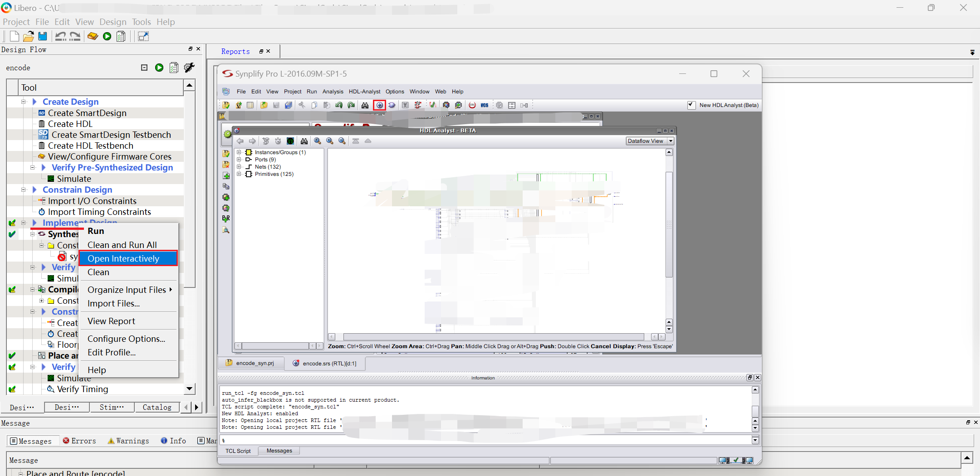Viewport: 980px width, 476px height.
Task: Toggle the New HDL Analyst (Beta) checkbox
Action: tap(691, 105)
